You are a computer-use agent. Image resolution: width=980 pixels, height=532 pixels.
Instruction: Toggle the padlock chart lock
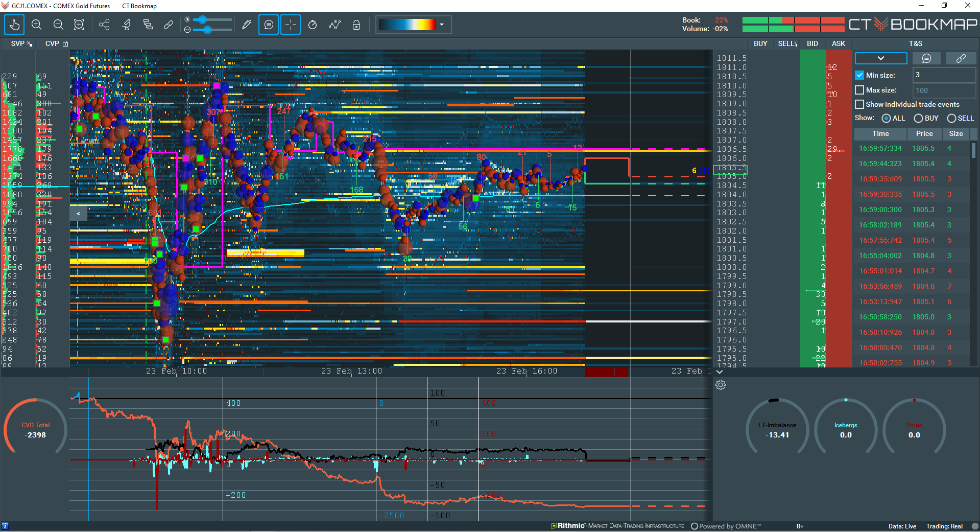point(356,25)
